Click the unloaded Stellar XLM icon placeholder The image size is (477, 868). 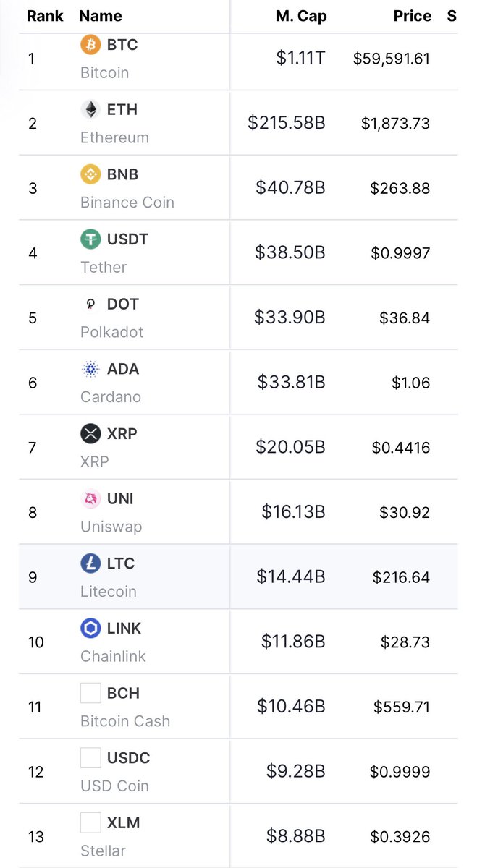point(90,823)
